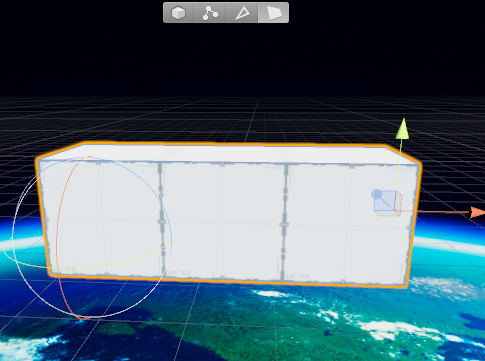Switch to Vertex selection mode
This screenshot has height=361, width=485.
pos(210,13)
